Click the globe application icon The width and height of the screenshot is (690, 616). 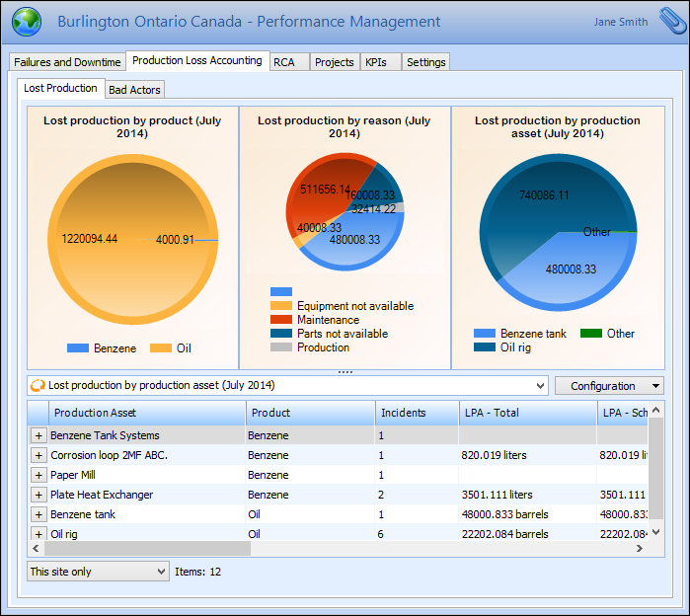(26, 22)
